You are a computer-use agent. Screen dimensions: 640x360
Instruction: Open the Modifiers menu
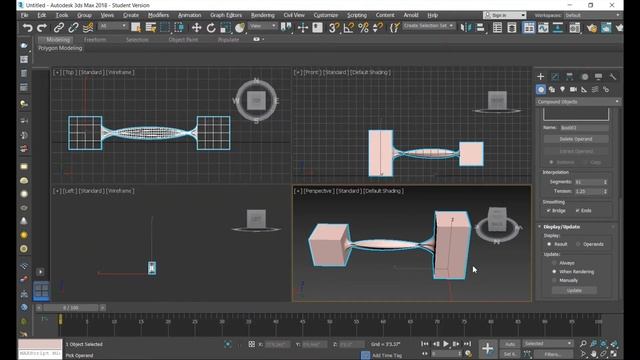[158, 15]
